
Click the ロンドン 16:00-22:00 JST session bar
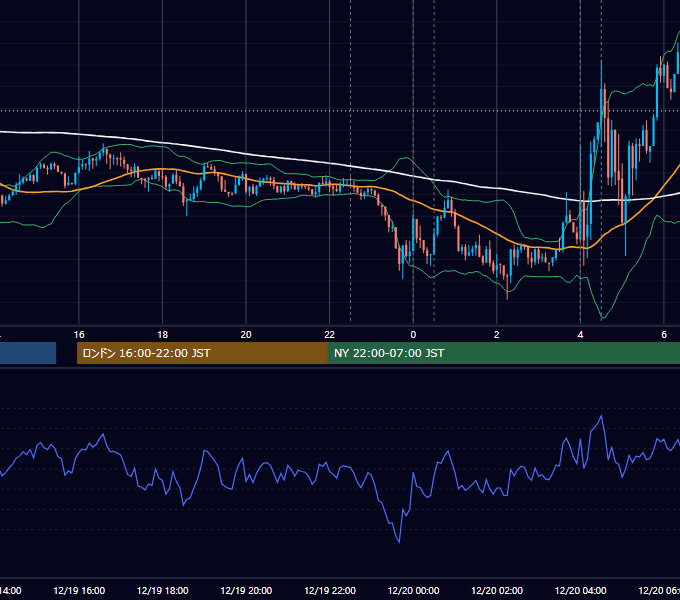[202, 353]
